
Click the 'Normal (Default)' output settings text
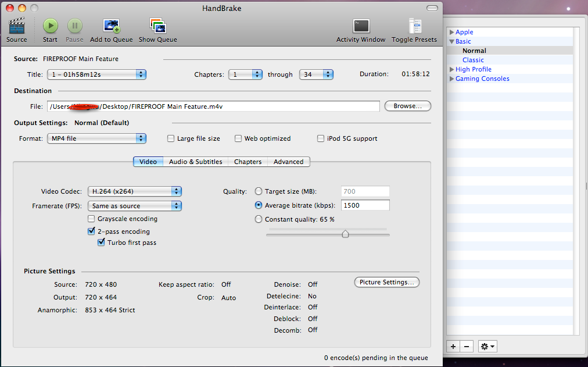pyautogui.click(x=102, y=123)
